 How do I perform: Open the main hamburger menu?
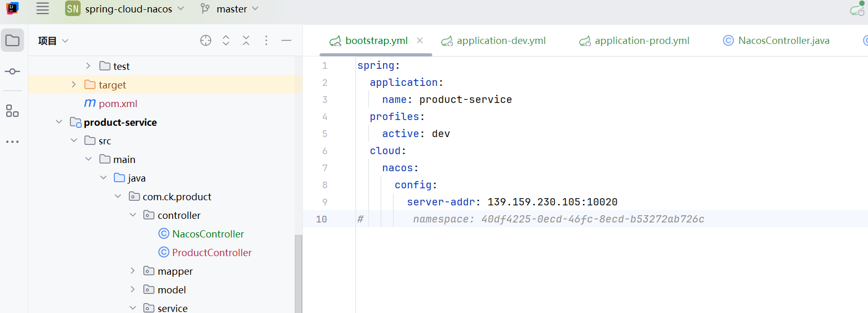[42, 8]
